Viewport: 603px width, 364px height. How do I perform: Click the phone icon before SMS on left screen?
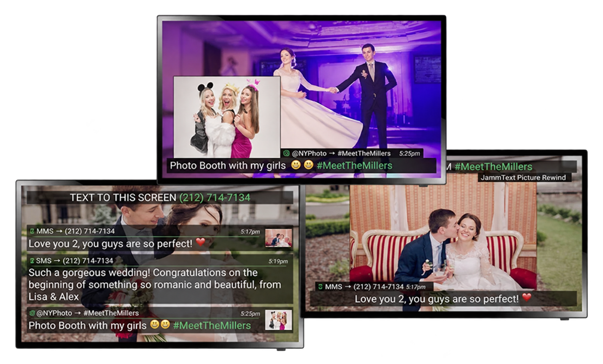[32, 261]
